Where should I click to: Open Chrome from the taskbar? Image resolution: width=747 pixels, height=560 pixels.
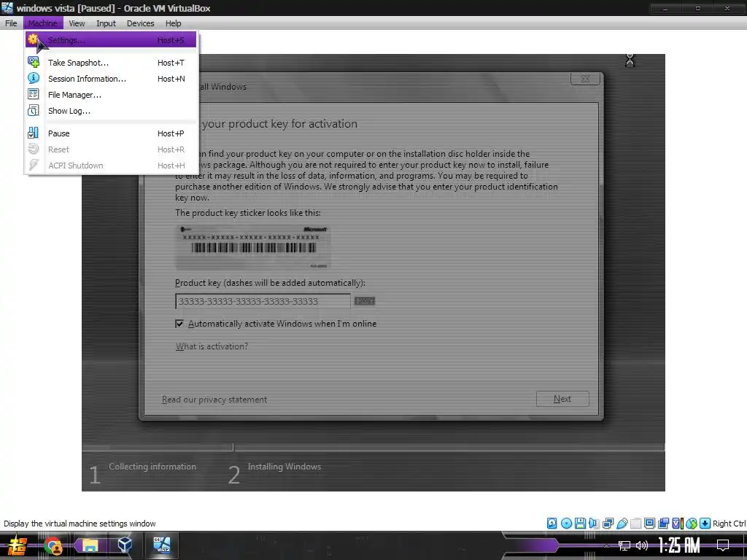click(53, 545)
